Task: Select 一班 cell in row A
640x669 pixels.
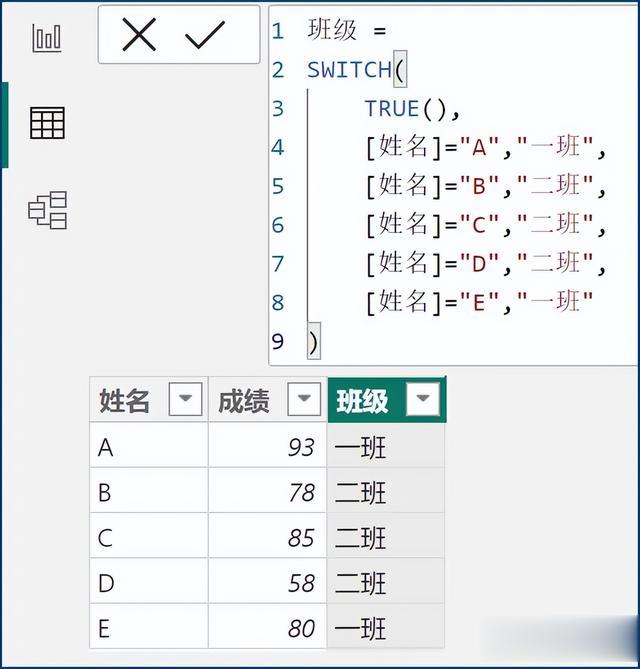Action: point(386,447)
